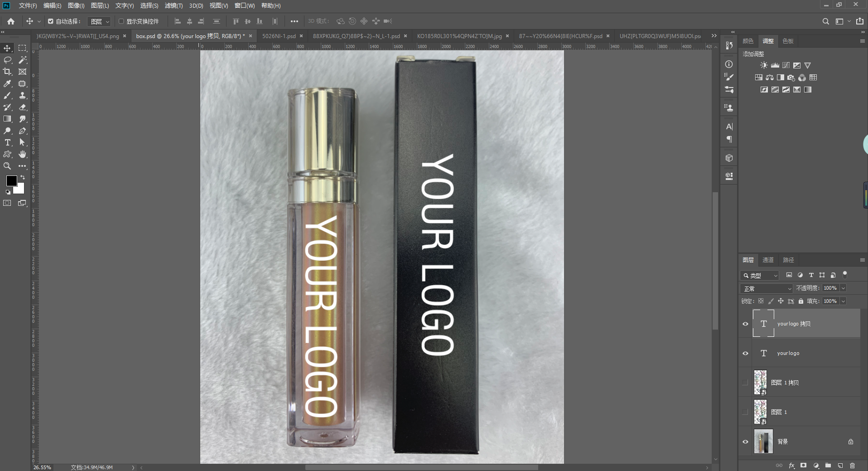This screenshot has width=868, height=471.
Task: Select the Horizontal Type tool
Action: pyautogui.click(x=7, y=142)
